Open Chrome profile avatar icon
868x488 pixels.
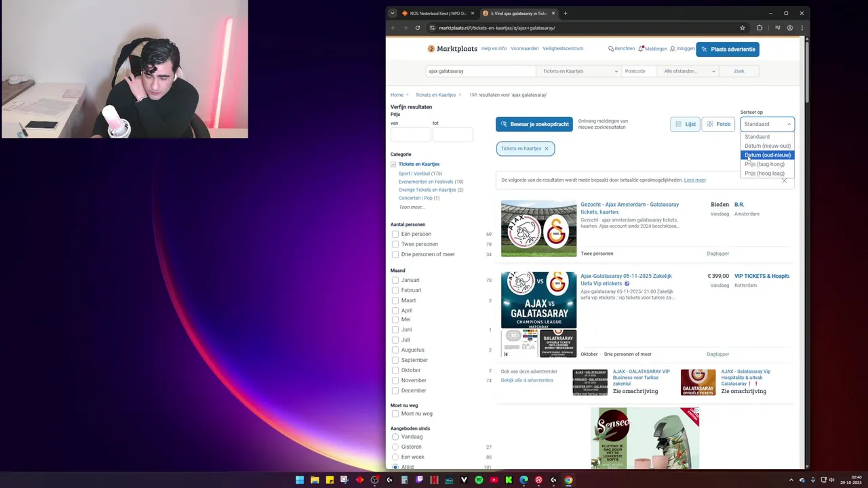(x=790, y=28)
